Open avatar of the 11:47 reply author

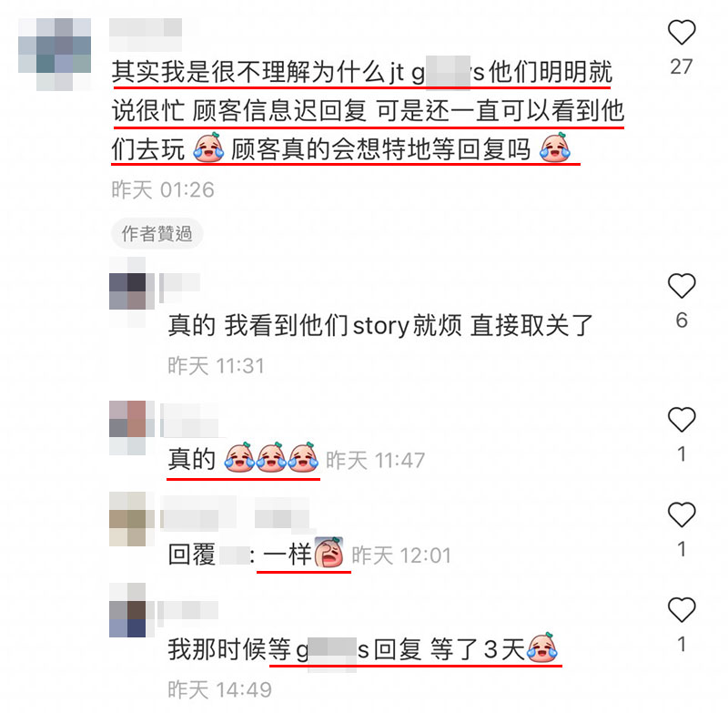[x=127, y=428]
